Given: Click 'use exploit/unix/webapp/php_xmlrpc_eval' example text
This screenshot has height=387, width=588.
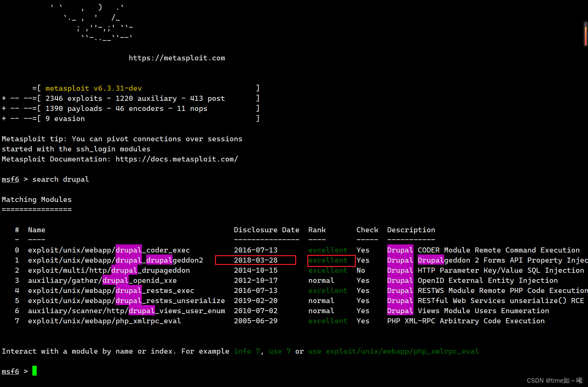Looking at the screenshot, I should (x=394, y=351).
